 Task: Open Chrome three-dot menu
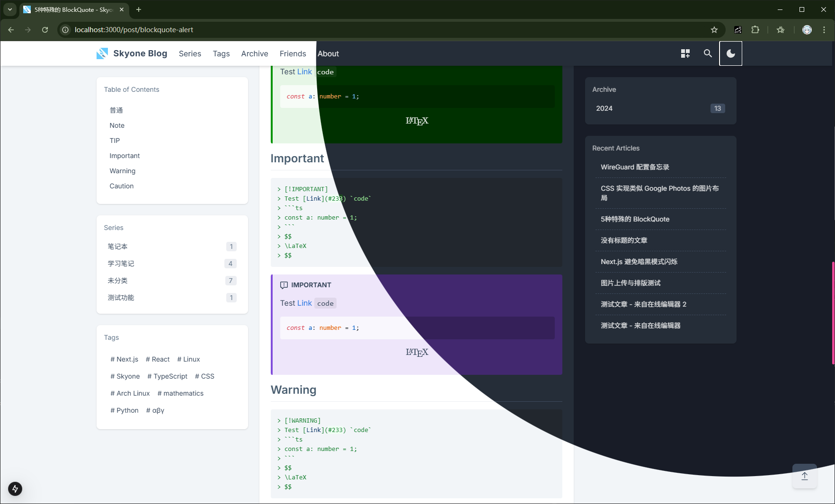[x=824, y=30]
